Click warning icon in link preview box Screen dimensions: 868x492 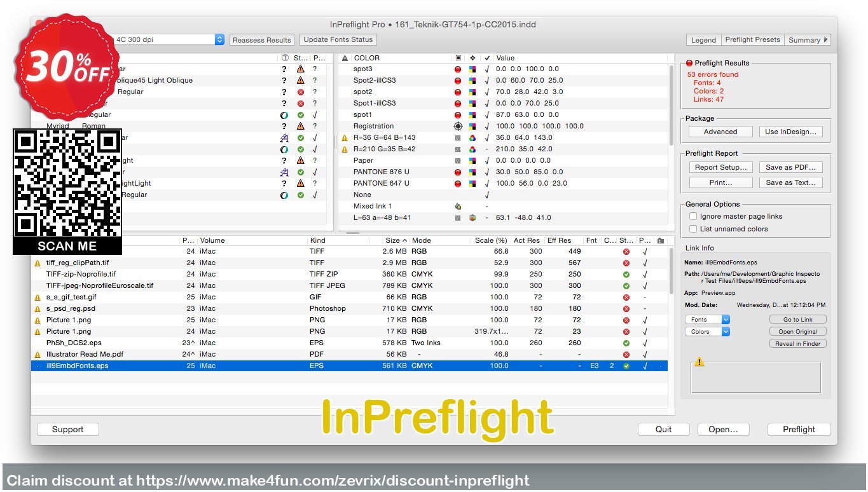[x=699, y=362]
